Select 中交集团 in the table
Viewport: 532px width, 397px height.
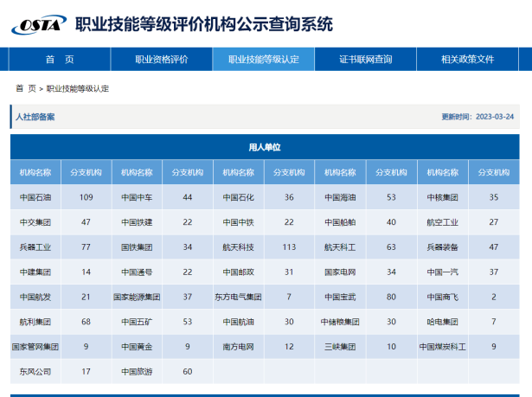35,222
